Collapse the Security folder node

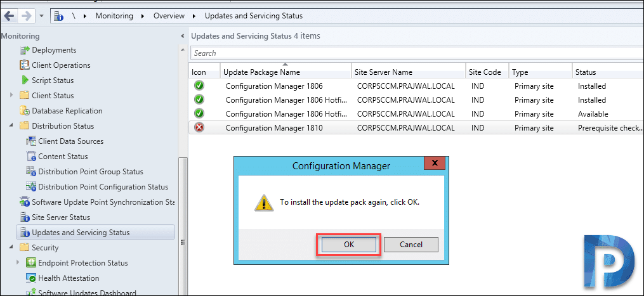[x=11, y=248]
